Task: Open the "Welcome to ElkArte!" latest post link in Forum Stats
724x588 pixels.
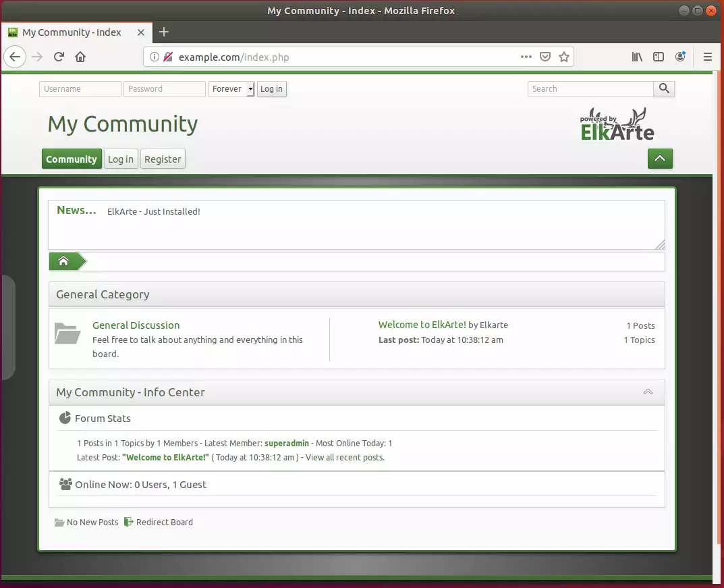Action: (165, 457)
